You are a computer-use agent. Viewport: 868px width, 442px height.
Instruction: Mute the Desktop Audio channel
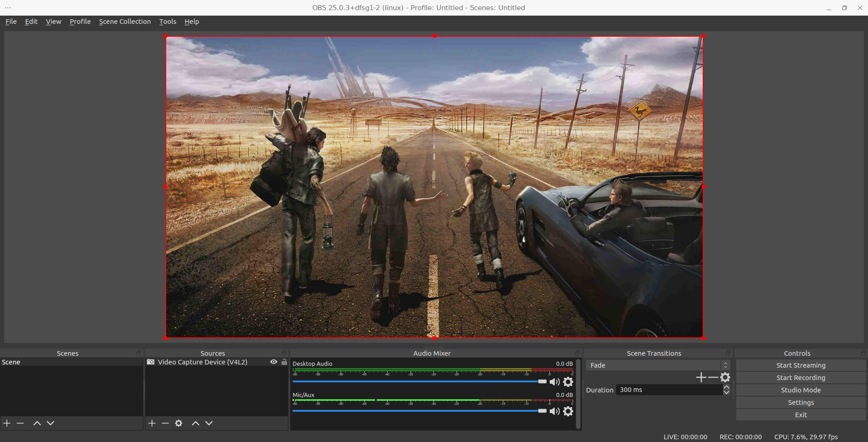tap(555, 382)
